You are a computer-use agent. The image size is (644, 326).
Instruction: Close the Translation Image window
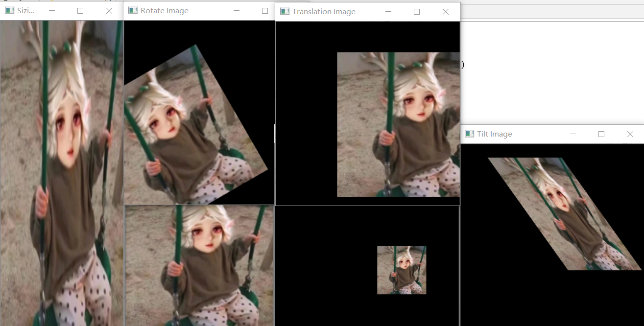click(446, 12)
